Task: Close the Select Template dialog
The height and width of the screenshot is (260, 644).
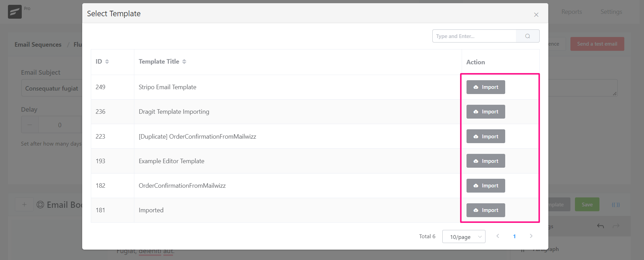Action: click(x=536, y=15)
